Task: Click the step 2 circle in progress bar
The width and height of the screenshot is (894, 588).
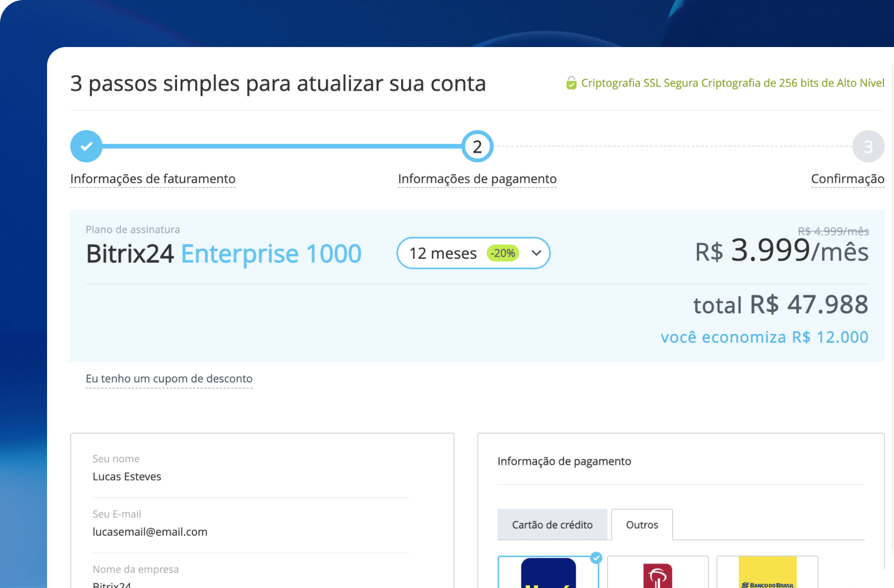Action: pyautogui.click(x=477, y=146)
